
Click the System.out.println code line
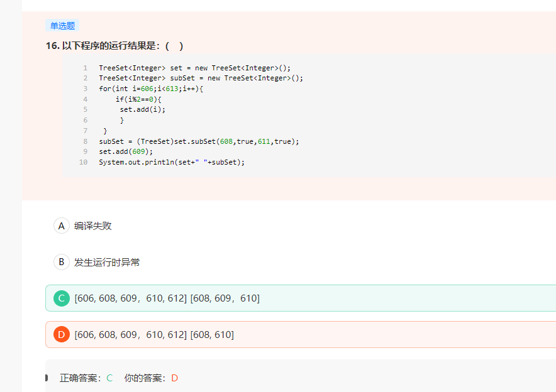point(171,162)
